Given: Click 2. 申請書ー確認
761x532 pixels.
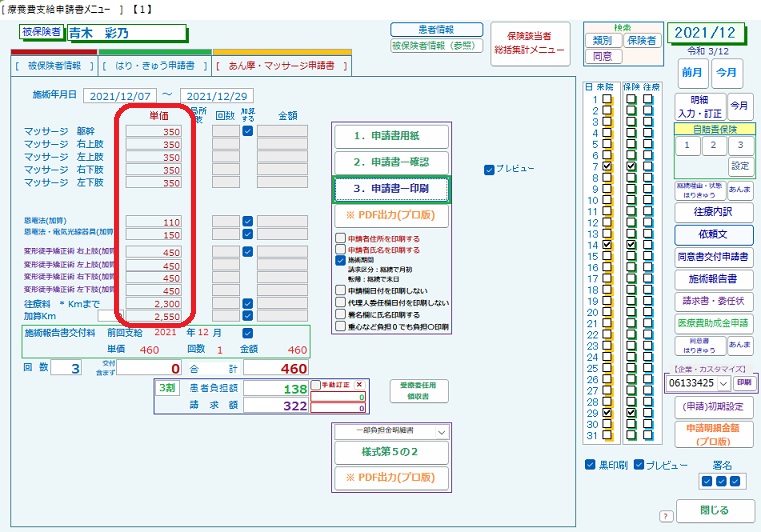Looking at the screenshot, I should tap(391, 163).
